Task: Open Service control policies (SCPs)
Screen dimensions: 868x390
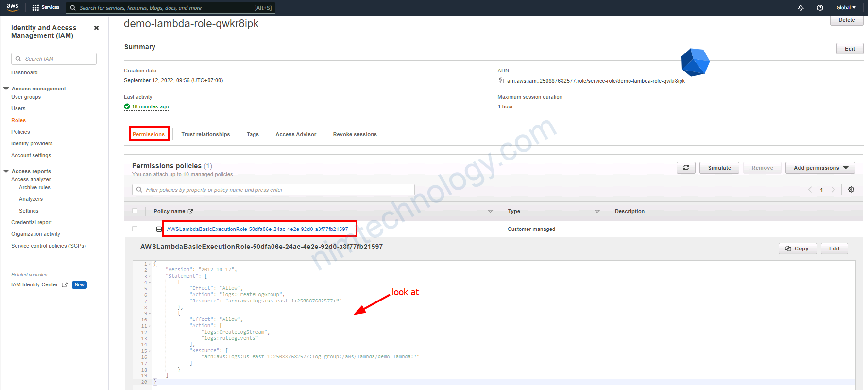Action: (x=49, y=246)
